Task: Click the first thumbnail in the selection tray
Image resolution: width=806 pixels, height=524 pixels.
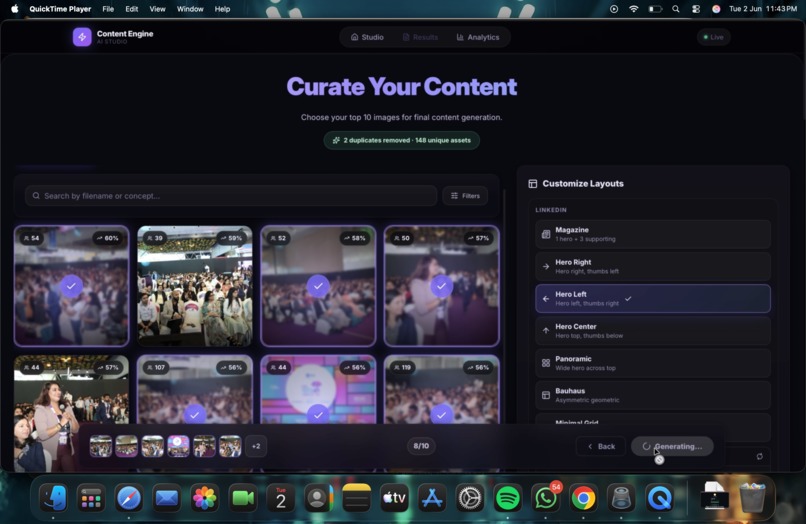Action: click(101, 446)
